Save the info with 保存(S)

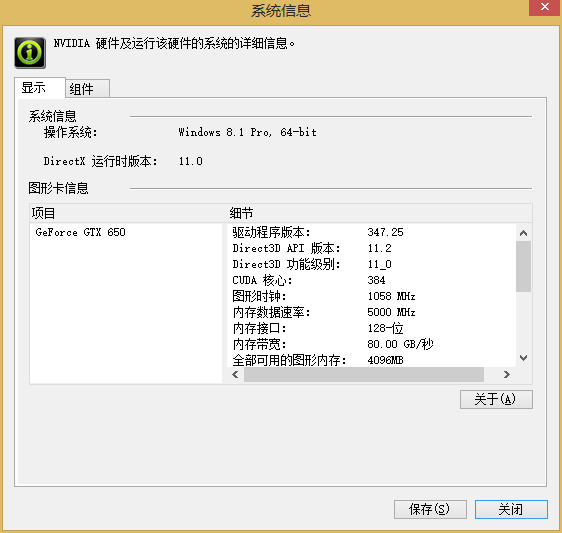[x=430, y=509]
